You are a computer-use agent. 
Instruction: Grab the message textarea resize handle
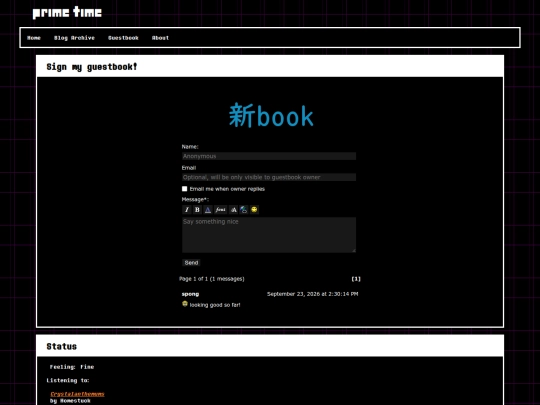click(354, 250)
